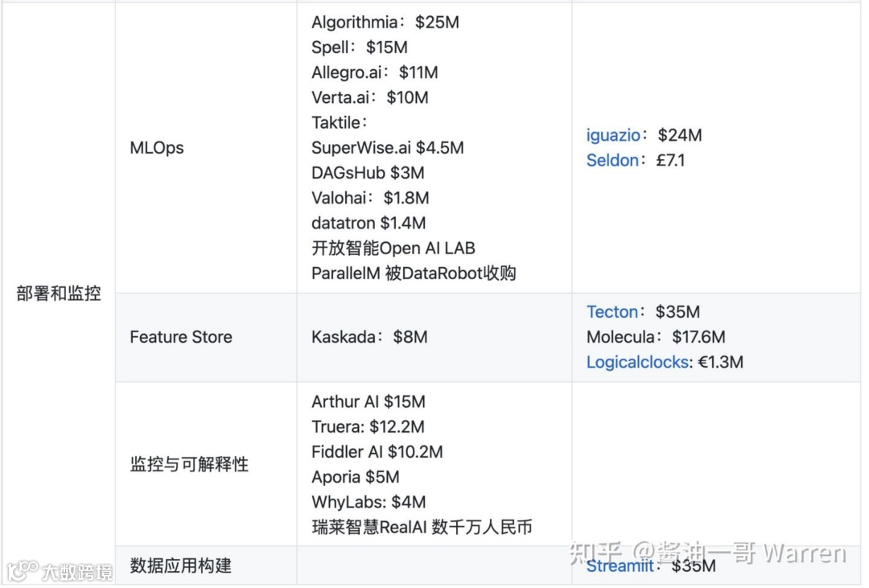Click the Algorithmia $25M entry

385,23
